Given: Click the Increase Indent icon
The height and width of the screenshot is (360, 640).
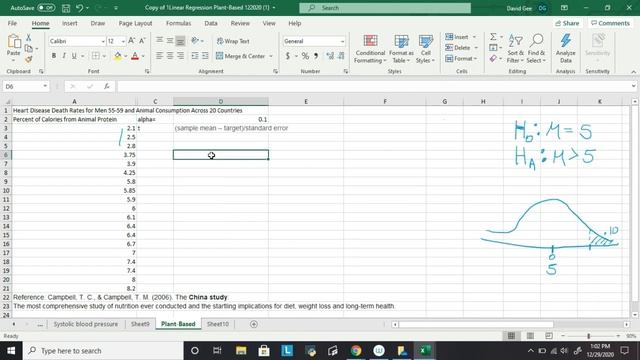Looking at the screenshot, I should click(x=205, y=56).
